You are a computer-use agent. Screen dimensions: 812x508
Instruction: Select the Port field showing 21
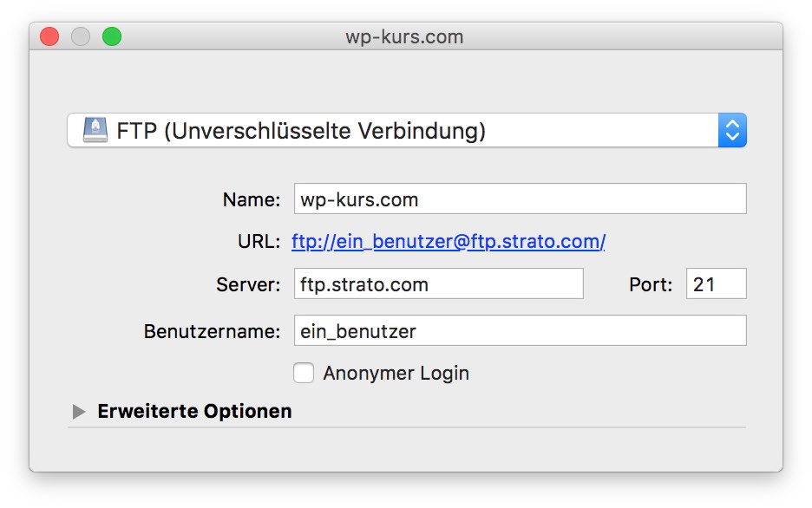[716, 284]
